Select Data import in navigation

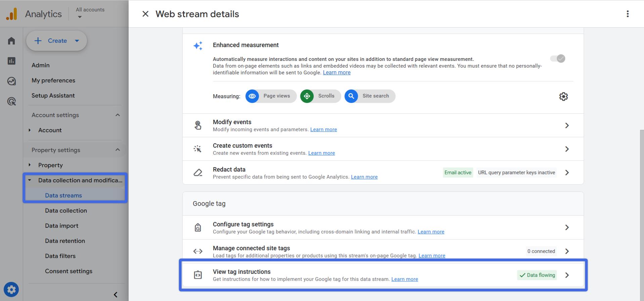point(61,226)
